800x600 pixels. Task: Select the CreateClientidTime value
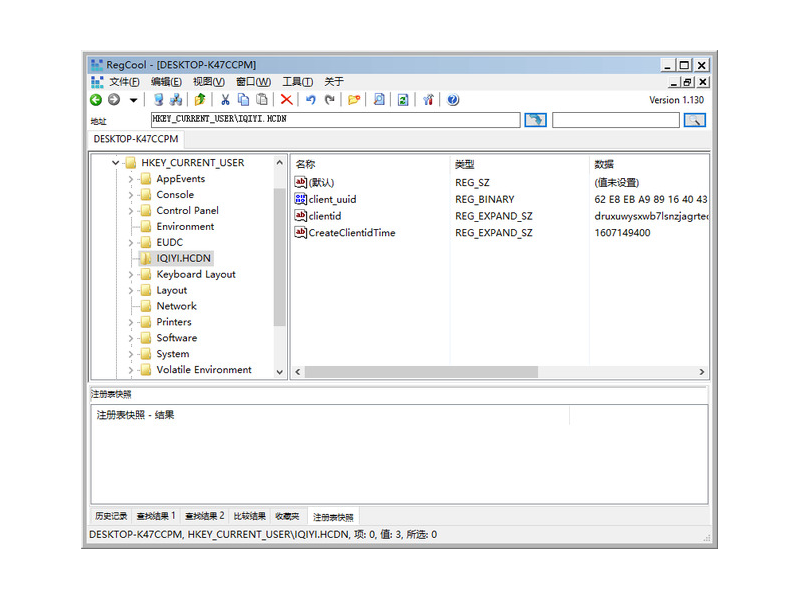coord(352,233)
